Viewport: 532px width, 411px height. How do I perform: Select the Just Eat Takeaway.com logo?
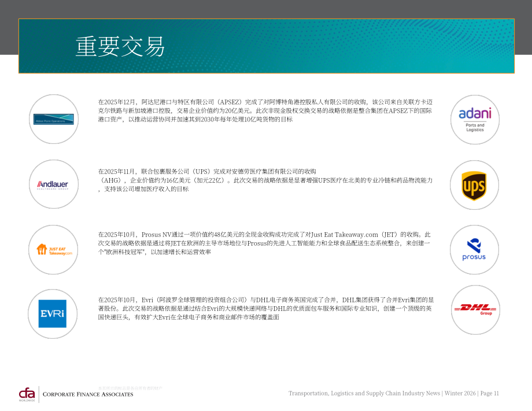(54, 250)
